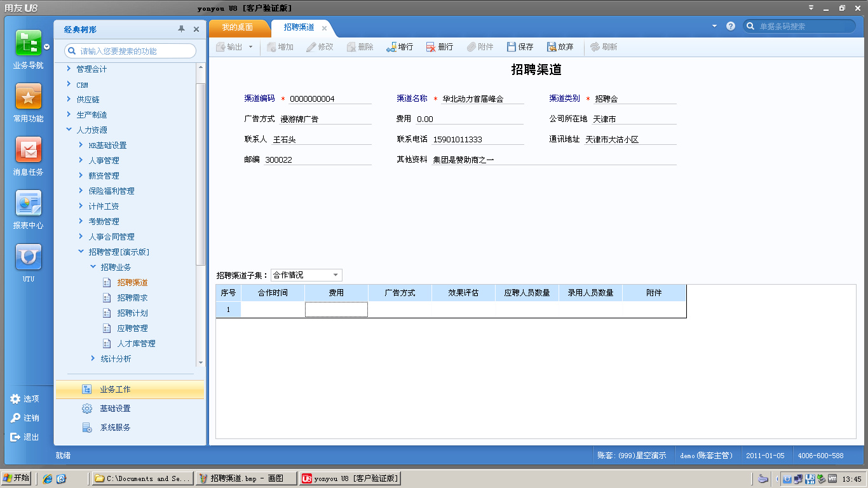Click the 注销 logout option
Screen dimensions: 868x488
tap(24, 418)
